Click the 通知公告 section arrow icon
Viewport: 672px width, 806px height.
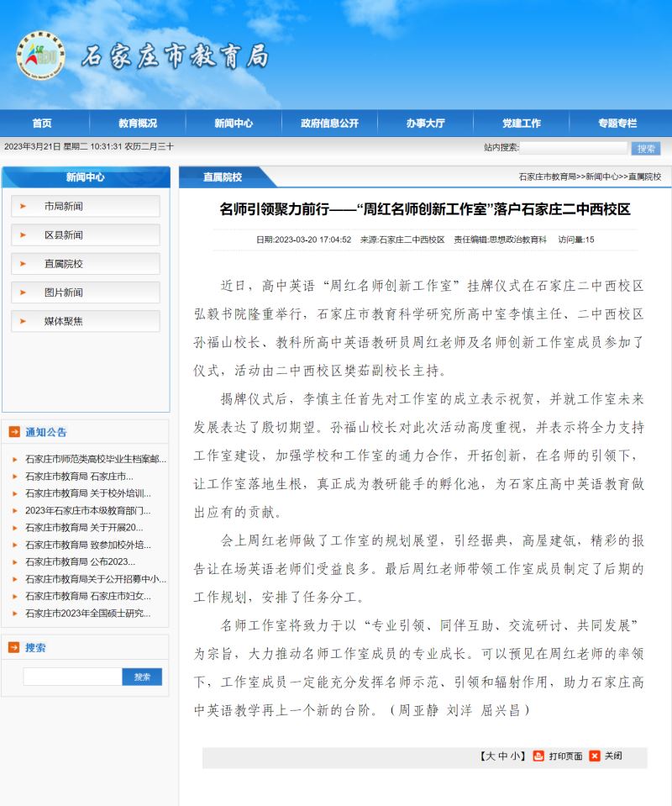[x=14, y=432]
